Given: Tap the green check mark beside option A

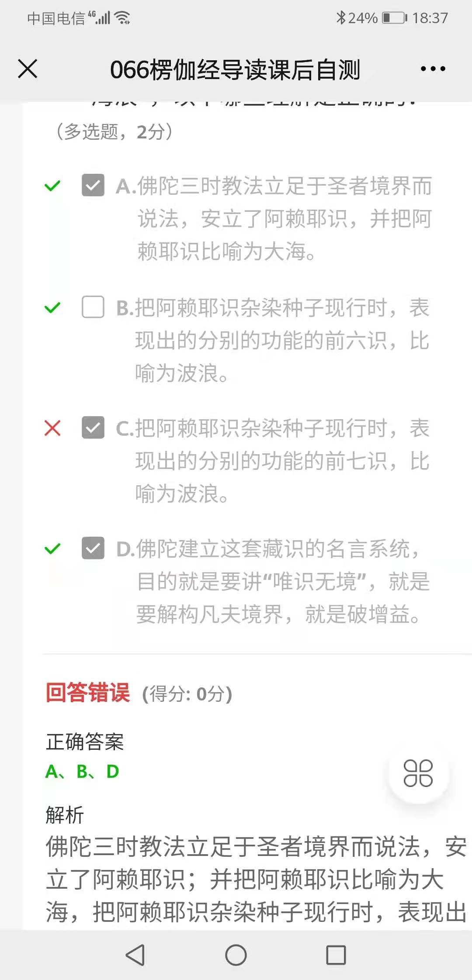Looking at the screenshot, I should [x=52, y=186].
